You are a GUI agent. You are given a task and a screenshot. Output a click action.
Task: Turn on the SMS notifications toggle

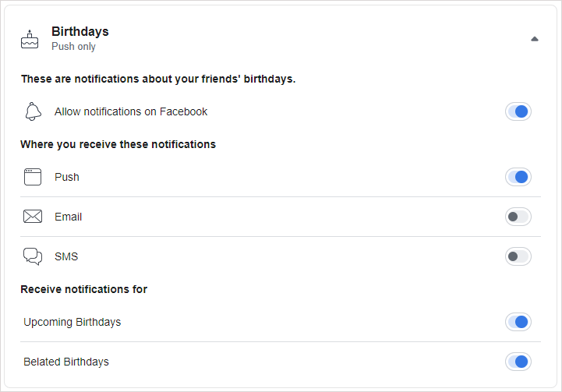(x=518, y=256)
